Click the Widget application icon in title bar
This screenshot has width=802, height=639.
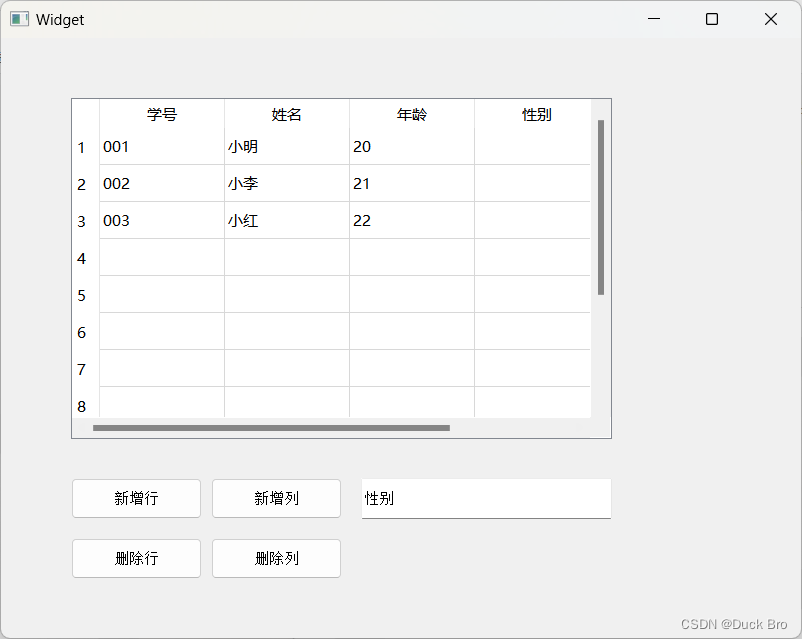tap(19, 19)
